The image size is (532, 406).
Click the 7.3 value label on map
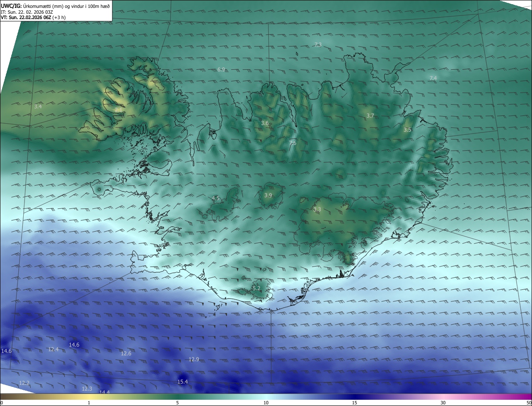pyautogui.click(x=318, y=44)
